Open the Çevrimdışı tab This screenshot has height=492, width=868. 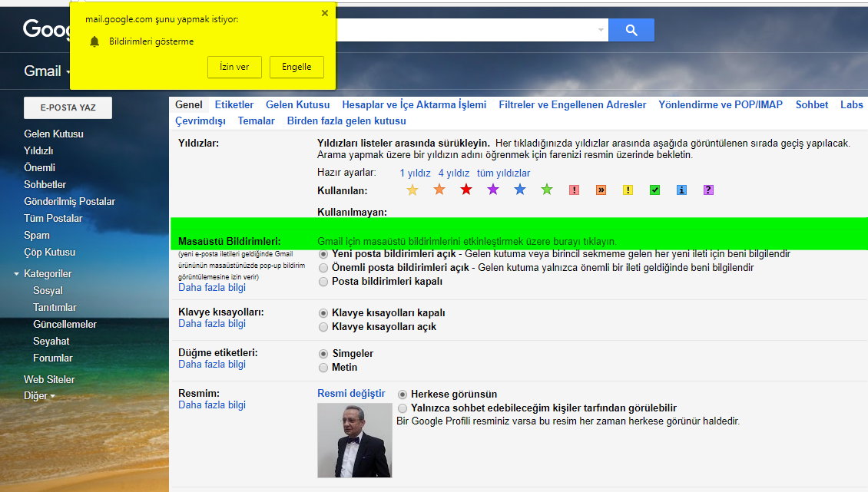200,121
